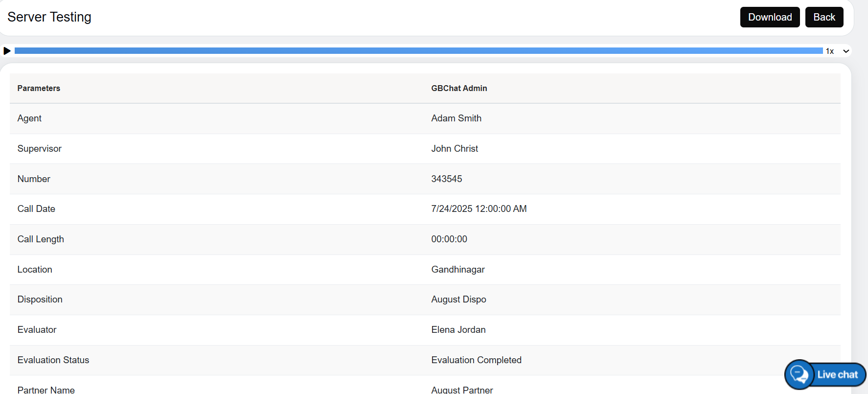Viewport: 868px width, 394px height.
Task: Select the agent name Adam Smith
Action: click(456, 118)
